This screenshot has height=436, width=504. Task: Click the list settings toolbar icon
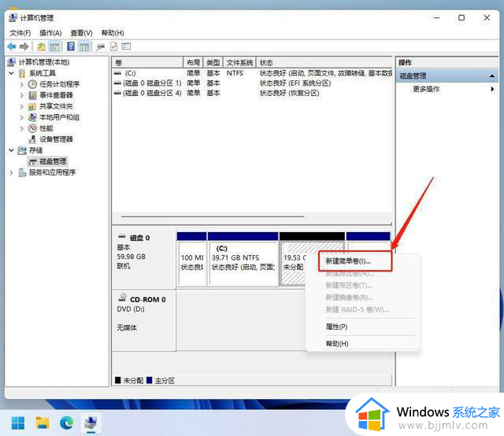tap(126, 46)
